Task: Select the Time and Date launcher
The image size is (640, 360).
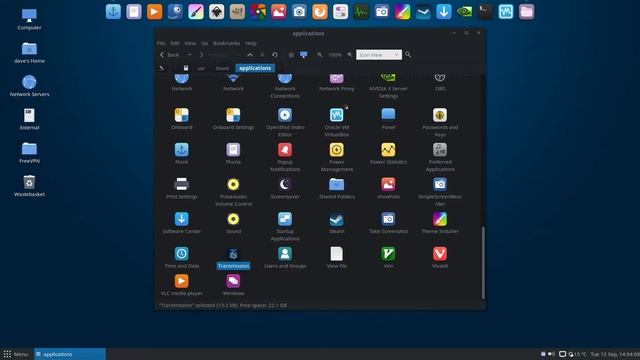Action: click(182, 258)
